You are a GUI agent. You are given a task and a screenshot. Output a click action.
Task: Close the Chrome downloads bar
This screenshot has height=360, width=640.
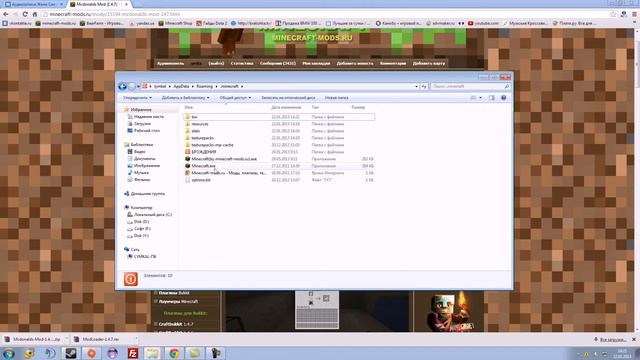tap(634, 339)
